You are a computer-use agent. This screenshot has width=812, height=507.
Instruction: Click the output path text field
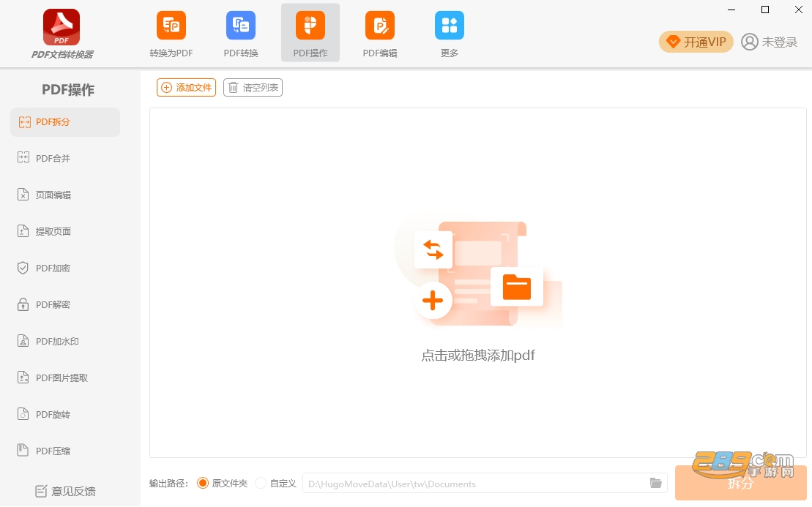(485, 483)
